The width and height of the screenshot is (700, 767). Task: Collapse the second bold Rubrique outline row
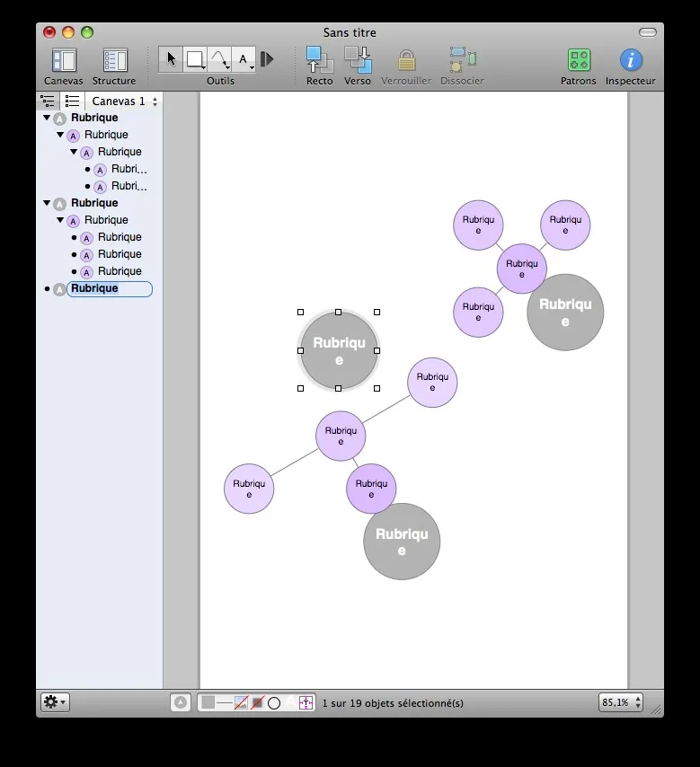tap(47, 202)
